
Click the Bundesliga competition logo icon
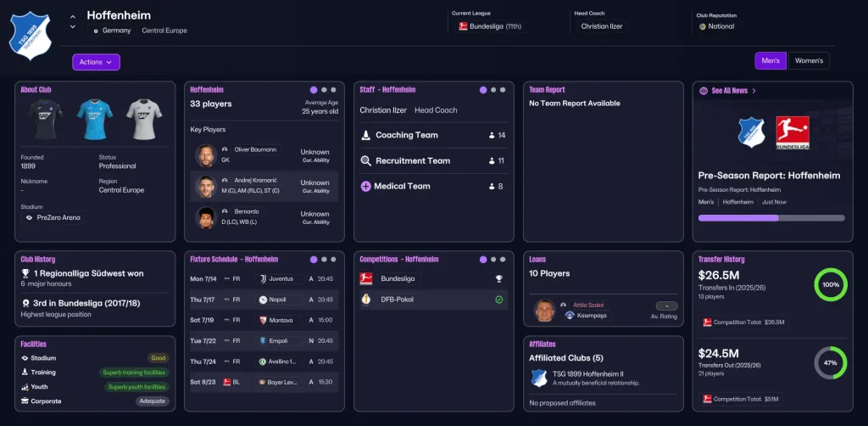(366, 278)
